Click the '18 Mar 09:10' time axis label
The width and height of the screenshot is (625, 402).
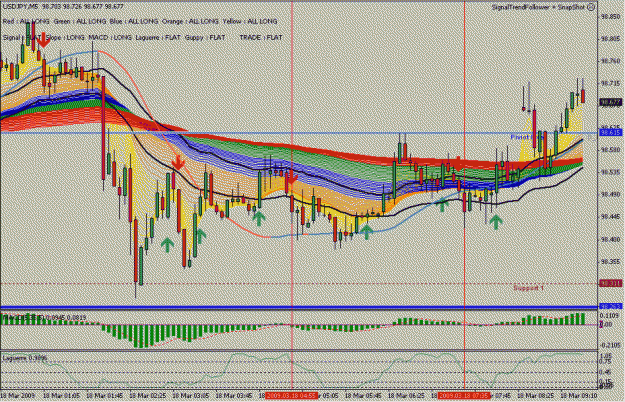(x=578, y=396)
